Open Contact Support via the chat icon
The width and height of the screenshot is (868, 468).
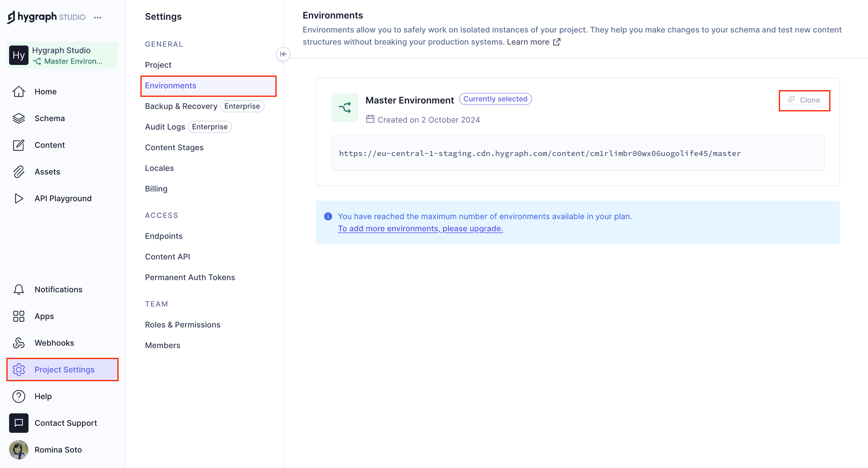[x=19, y=423]
